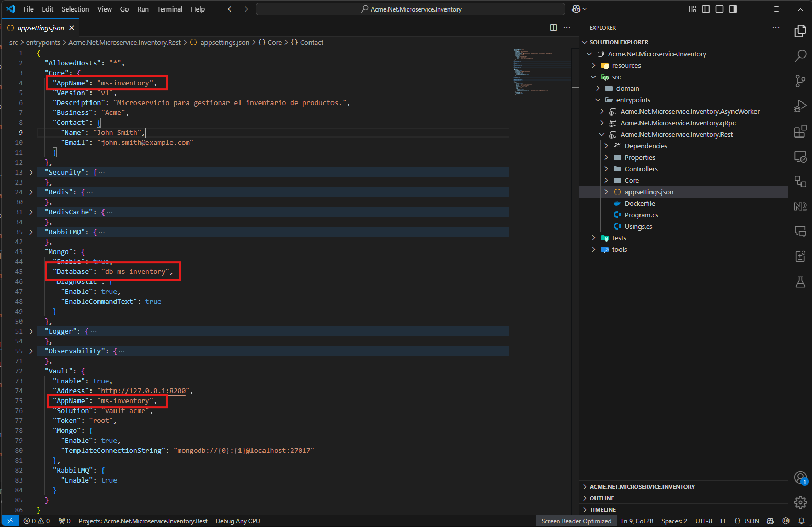Image resolution: width=812 pixels, height=527 pixels.
Task: Open the Help menu
Action: click(x=198, y=9)
